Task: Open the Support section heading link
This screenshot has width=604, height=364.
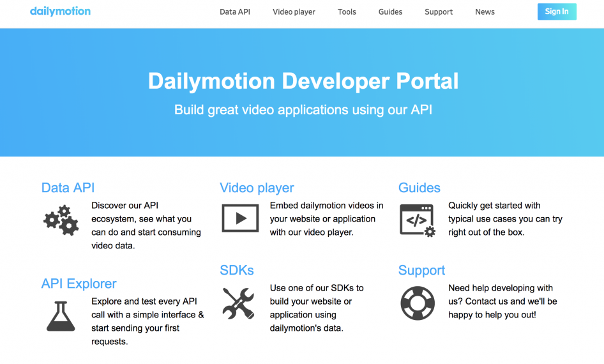Action: click(421, 270)
